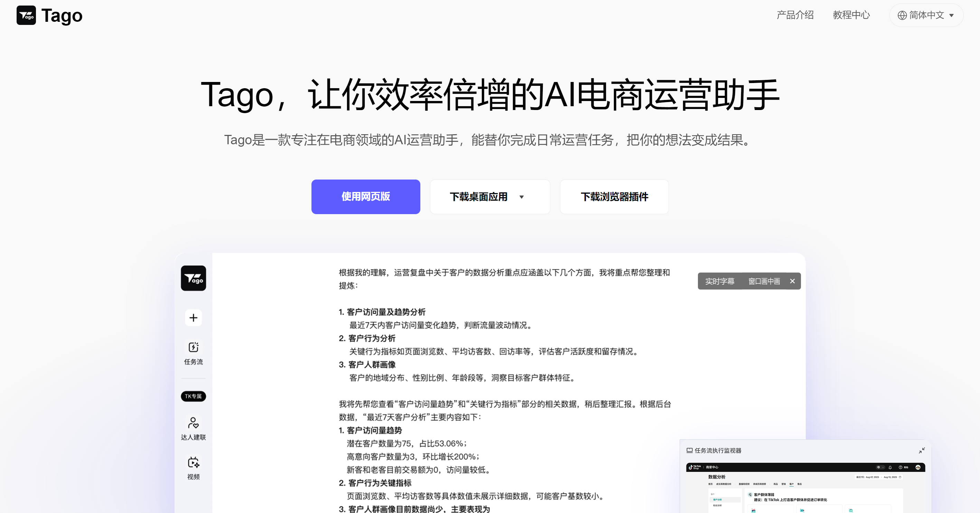
Task: Click the 使用网页版 button
Action: click(x=366, y=197)
